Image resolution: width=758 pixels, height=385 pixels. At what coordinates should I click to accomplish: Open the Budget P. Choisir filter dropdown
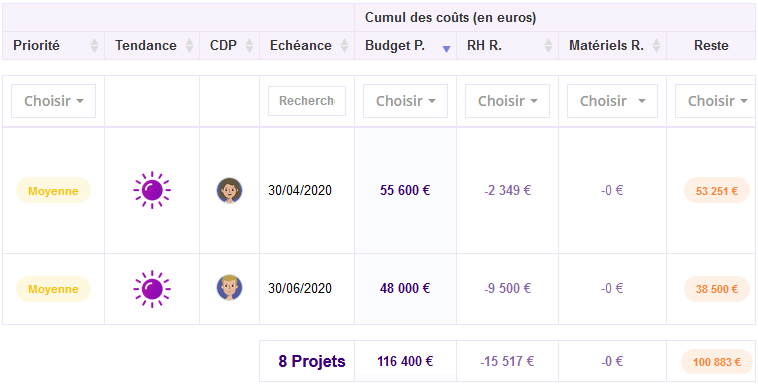coord(406,101)
